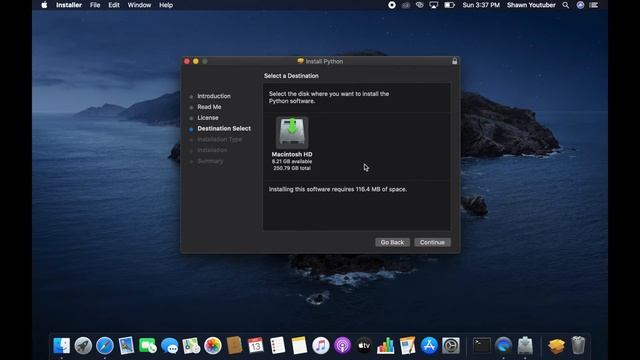
Task: Click the Installer app icon in Dock
Action: [525, 346]
